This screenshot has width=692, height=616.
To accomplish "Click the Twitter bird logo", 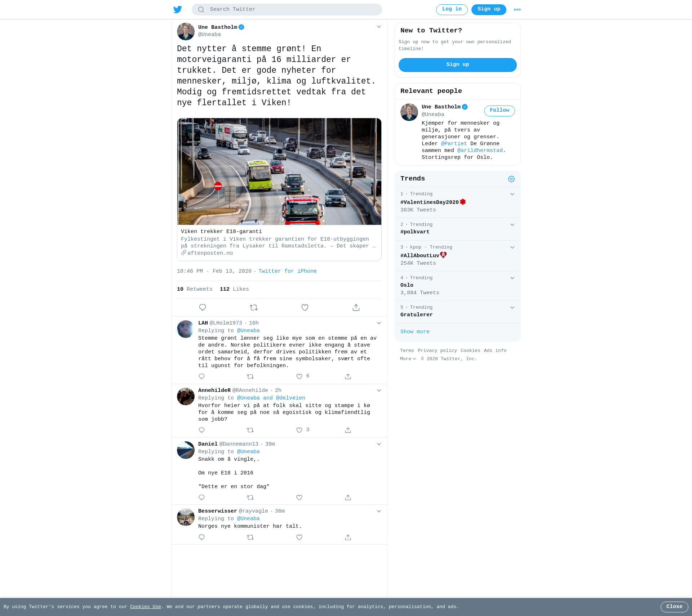I will click(177, 9).
